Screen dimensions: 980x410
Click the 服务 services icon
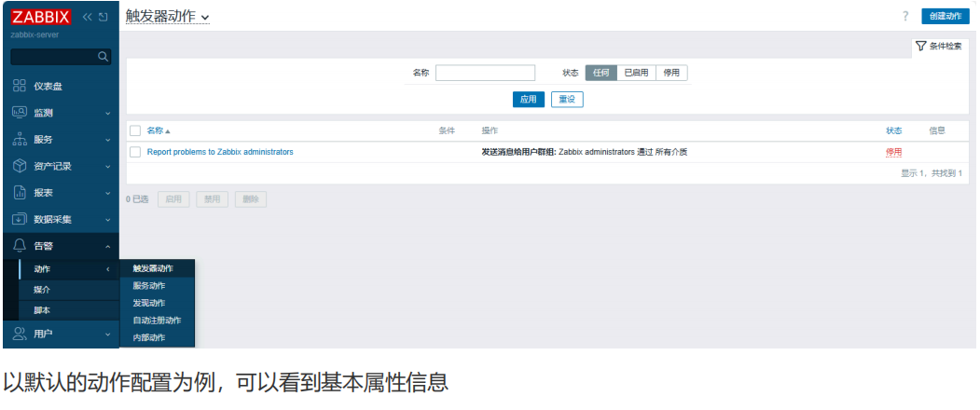coord(20,140)
